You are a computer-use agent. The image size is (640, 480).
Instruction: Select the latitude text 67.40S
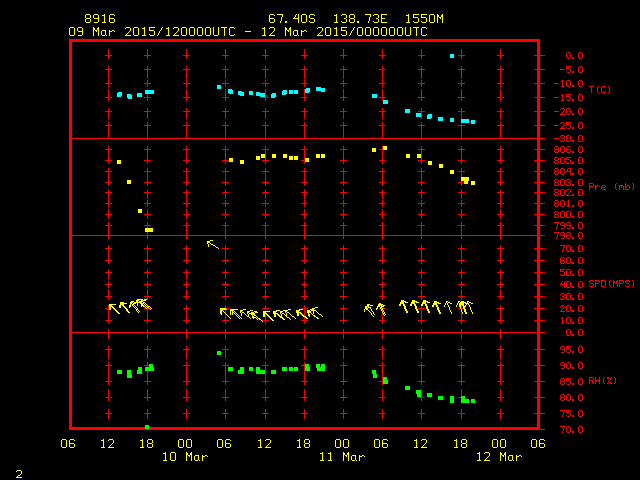(292, 19)
